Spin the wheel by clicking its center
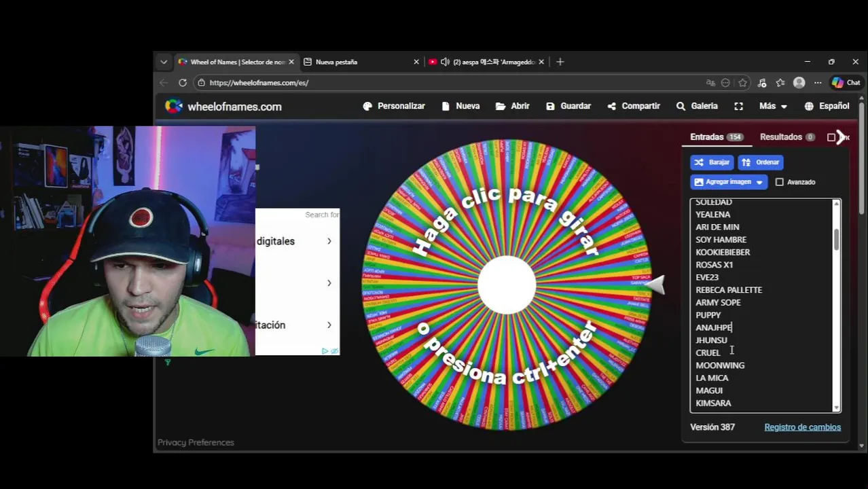Screen dimensions: 868x489 click(507, 285)
